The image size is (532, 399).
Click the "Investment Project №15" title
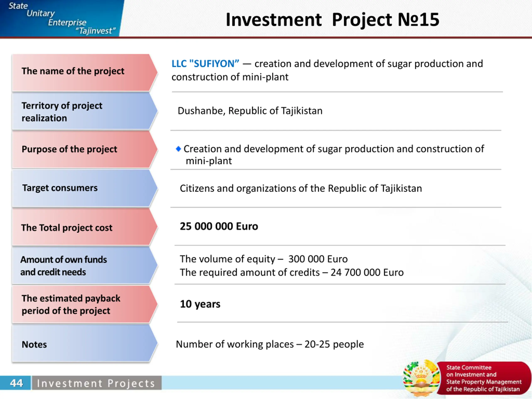(332, 20)
